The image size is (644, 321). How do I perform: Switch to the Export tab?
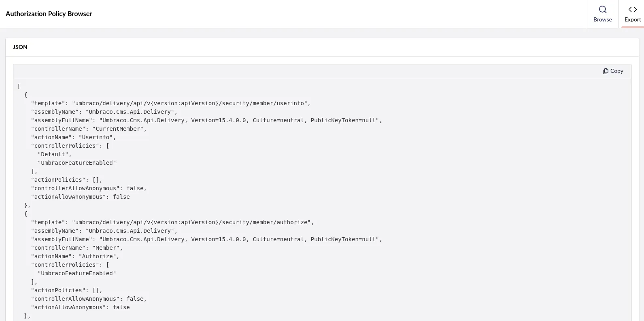coord(632,14)
